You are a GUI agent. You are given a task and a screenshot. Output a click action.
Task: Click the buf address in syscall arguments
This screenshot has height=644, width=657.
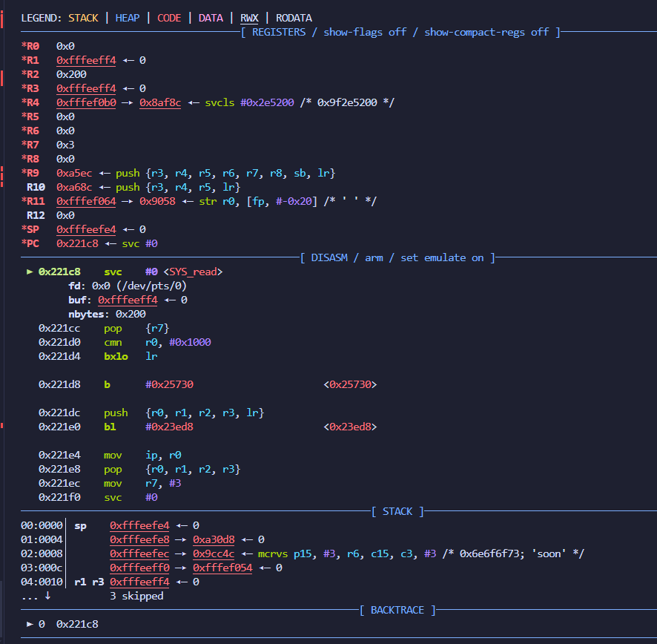[x=128, y=300]
